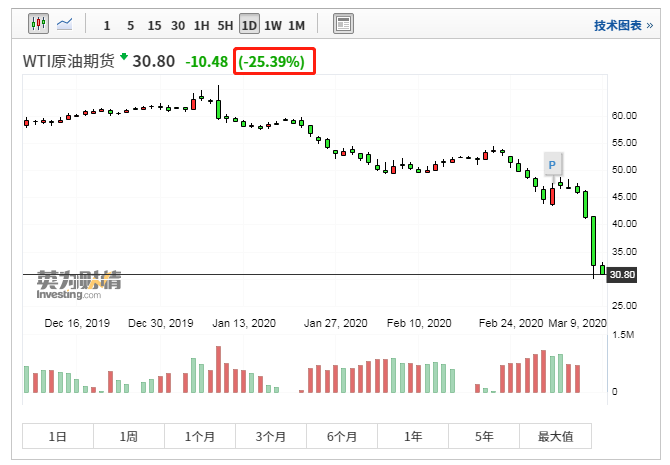Switch to the 1W interval
This screenshot has height=465, width=670.
point(273,24)
